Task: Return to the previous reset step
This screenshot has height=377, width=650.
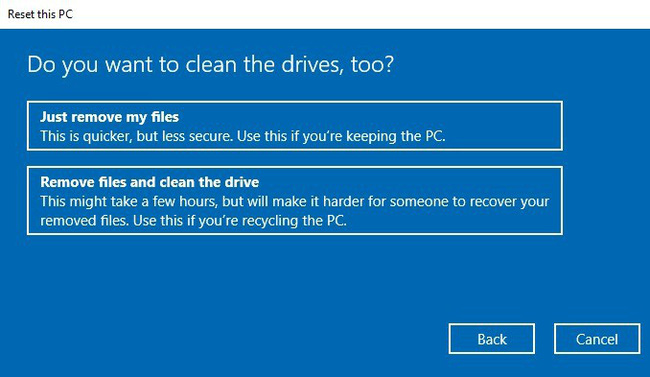Action: (492, 339)
